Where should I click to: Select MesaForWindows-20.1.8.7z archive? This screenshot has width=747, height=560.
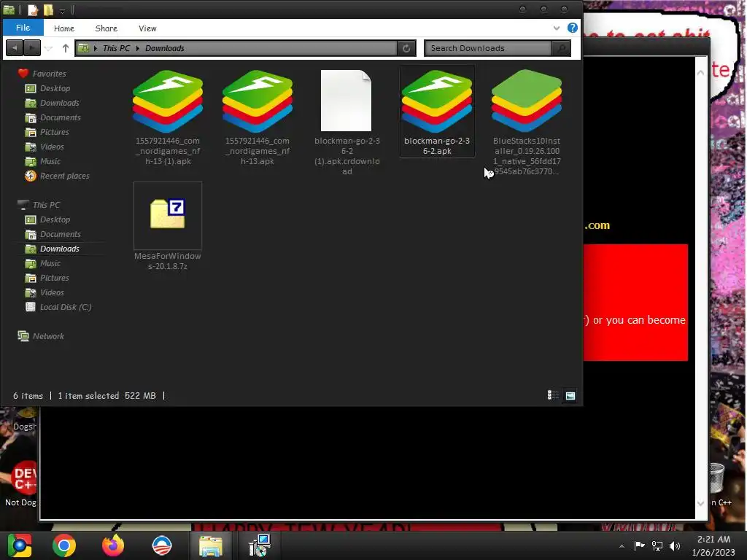click(x=168, y=226)
